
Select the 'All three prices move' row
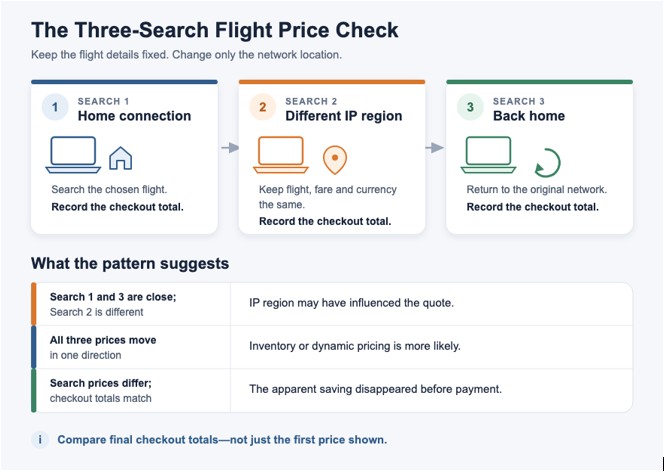pyautogui.click(x=332, y=347)
